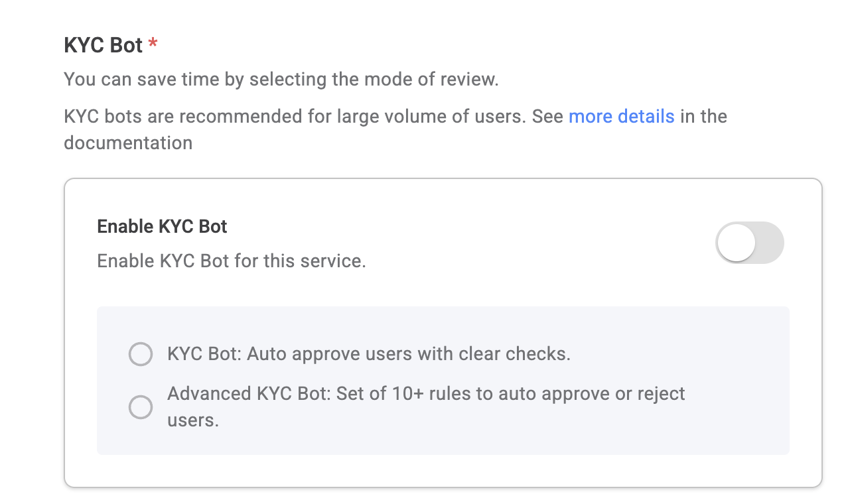This screenshot has width=848, height=504.
Task: Click the red required asterisk
Action: click(x=153, y=44)
